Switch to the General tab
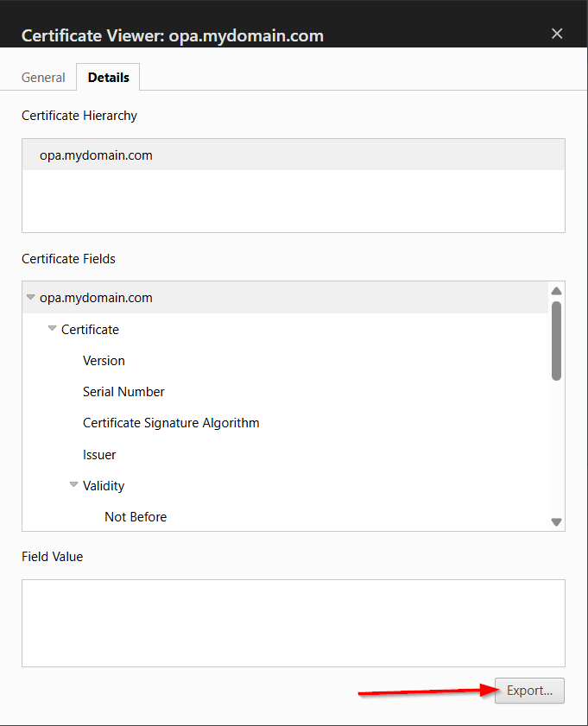The image size is (588, 726). (x=43, y=77)
